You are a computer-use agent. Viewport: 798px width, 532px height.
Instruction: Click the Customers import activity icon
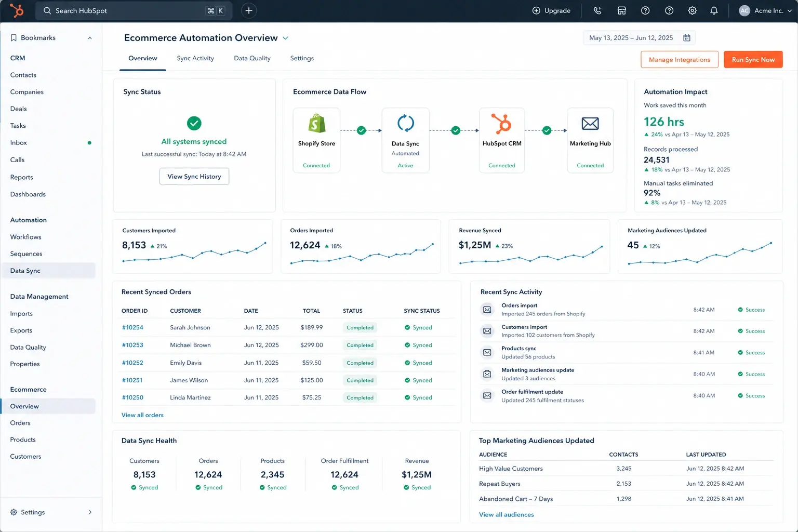[487, 331]
